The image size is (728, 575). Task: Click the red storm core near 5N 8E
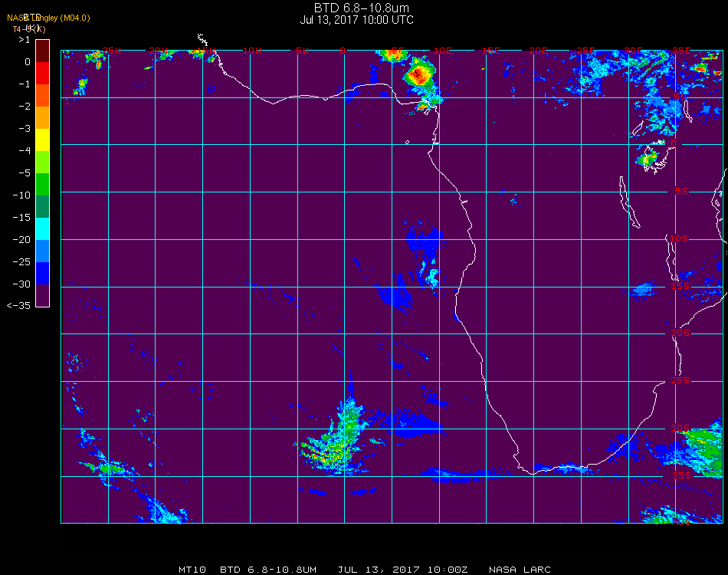click(x=418, y=75)
